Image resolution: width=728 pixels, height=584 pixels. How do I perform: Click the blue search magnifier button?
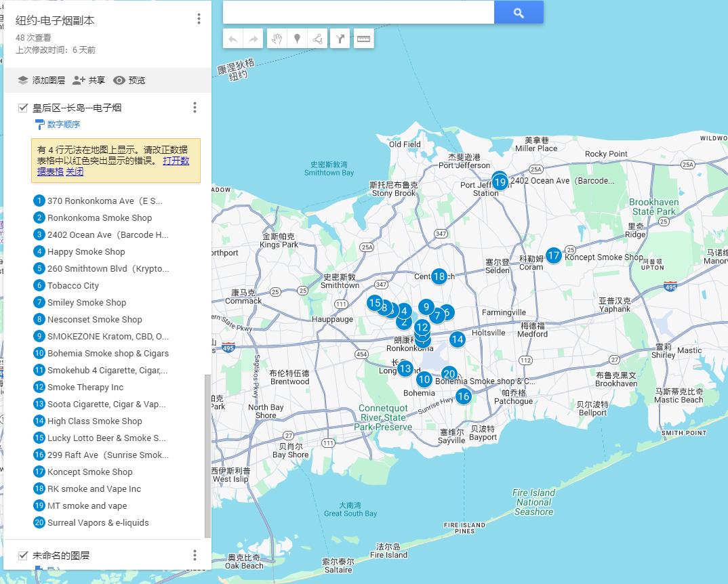tap(519, 13)
